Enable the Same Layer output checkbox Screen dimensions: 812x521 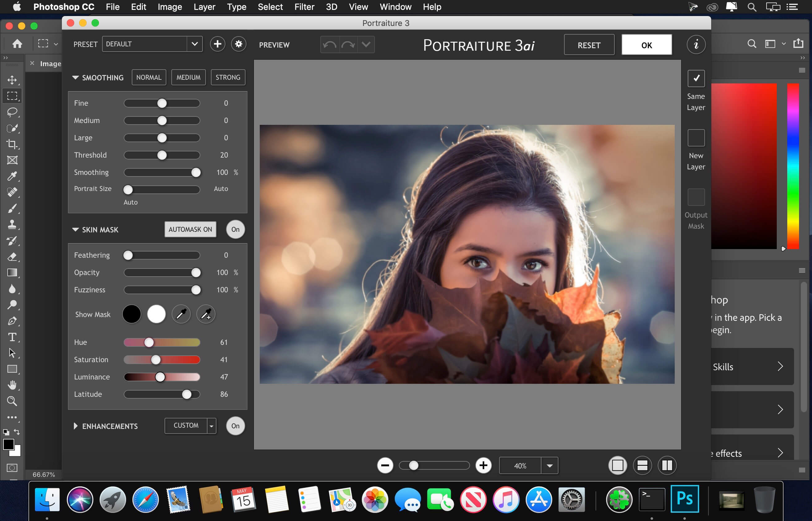[x=696, y=78]
